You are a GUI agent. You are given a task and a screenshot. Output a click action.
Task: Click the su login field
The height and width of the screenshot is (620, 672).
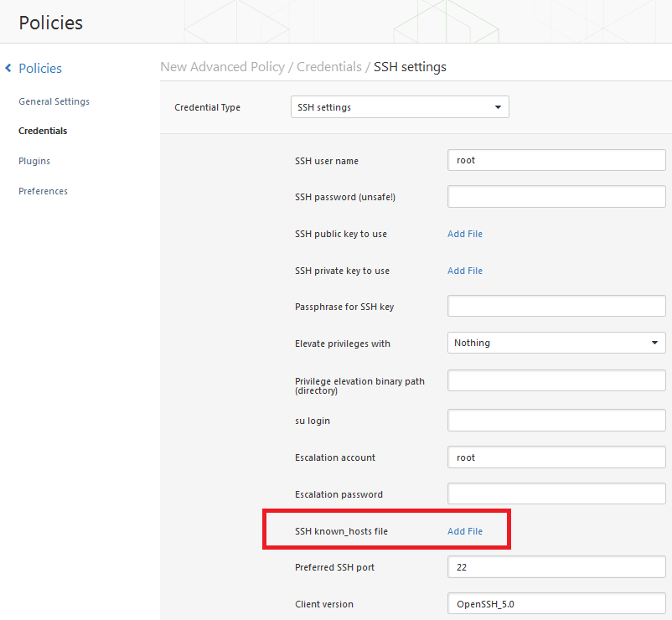point(556,421)
